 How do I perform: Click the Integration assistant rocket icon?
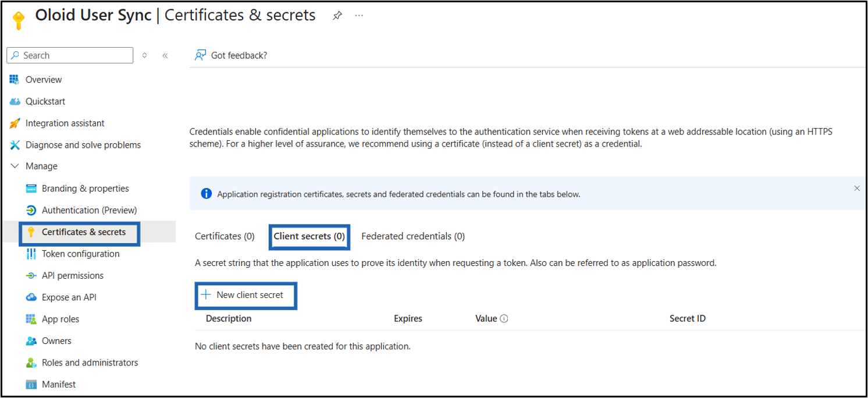pyautogui.click(x=15, y=123)
